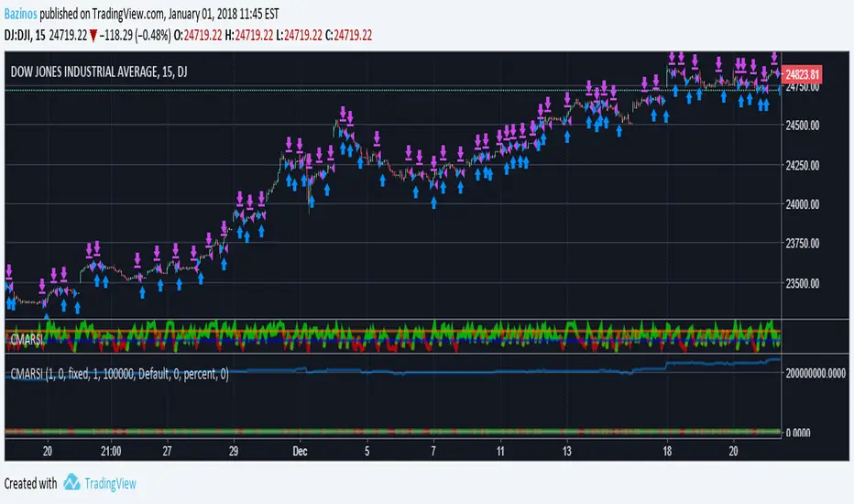Image resolution: width=854 pixels, height=504 pixels.
Task: Open the Bazinos author profile link
Action: [21, 14]
